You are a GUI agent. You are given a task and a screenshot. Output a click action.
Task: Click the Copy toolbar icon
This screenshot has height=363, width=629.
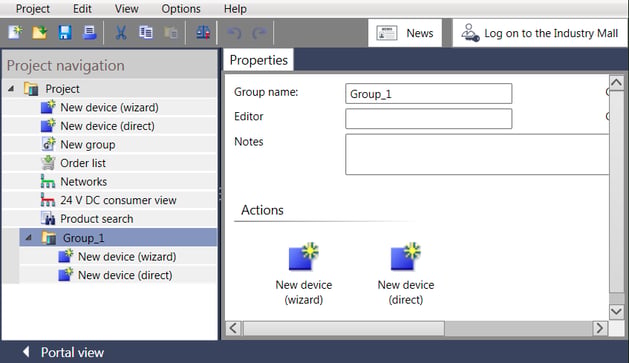146,32
